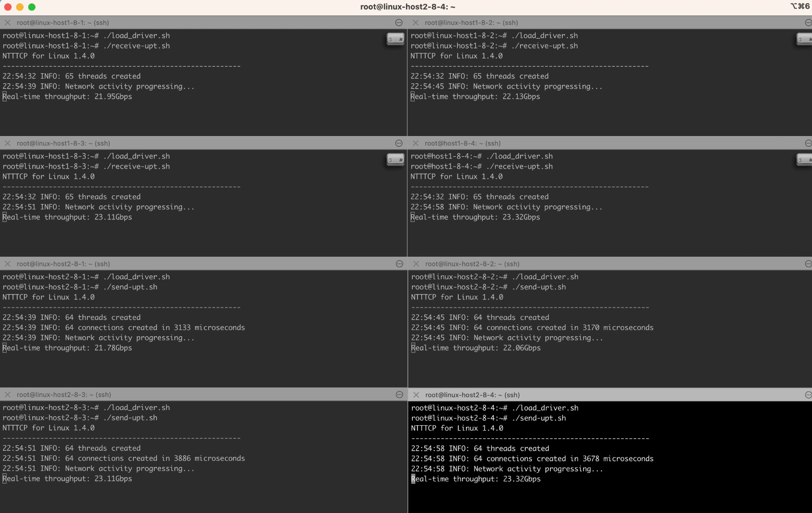Click the red close button of the window
Screen dimensions: 812x513
coord(8,7)
